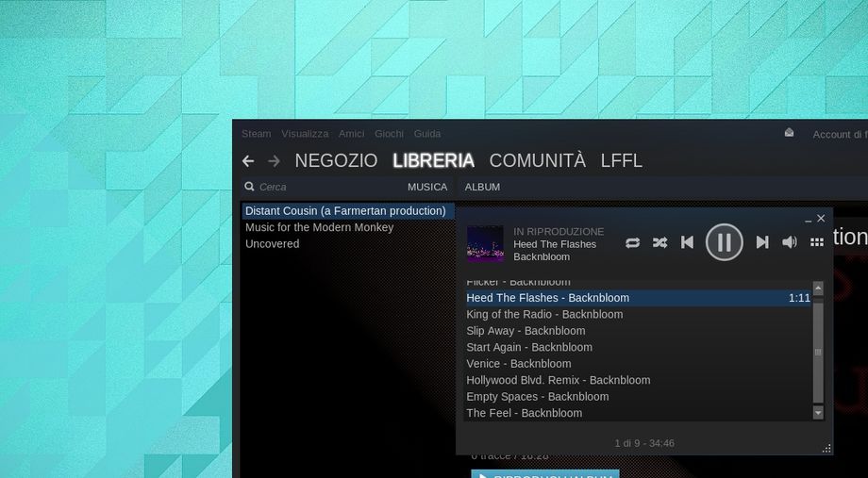Toggle shuffle playback
The image size is (868, 478).
tap(659, 242)
